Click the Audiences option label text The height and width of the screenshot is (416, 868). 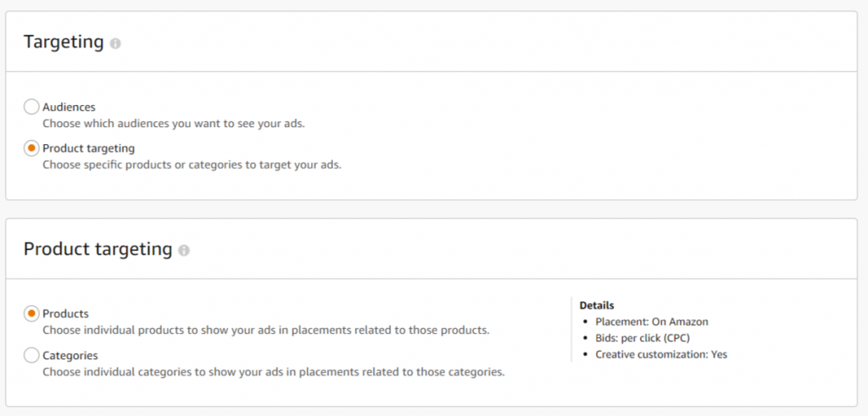click(69, 107)
